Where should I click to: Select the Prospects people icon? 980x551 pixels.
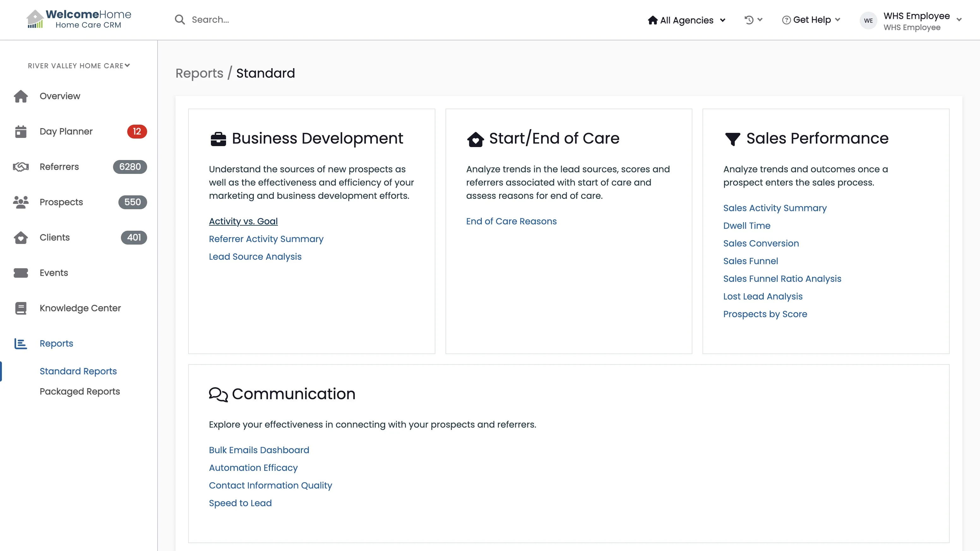pyautogui.click(x=21, y=202)
